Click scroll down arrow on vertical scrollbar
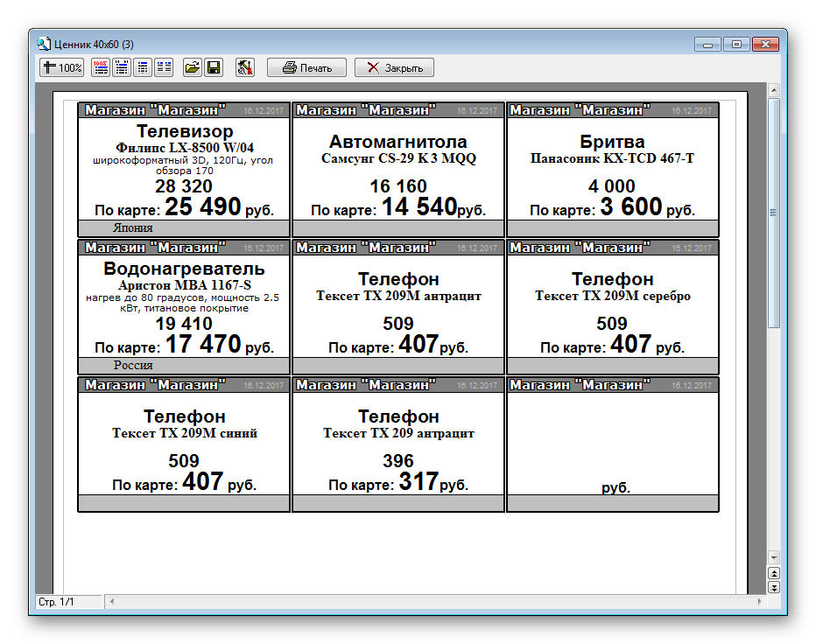This screenshot has height=644, width=816. (x=774, y=557)
